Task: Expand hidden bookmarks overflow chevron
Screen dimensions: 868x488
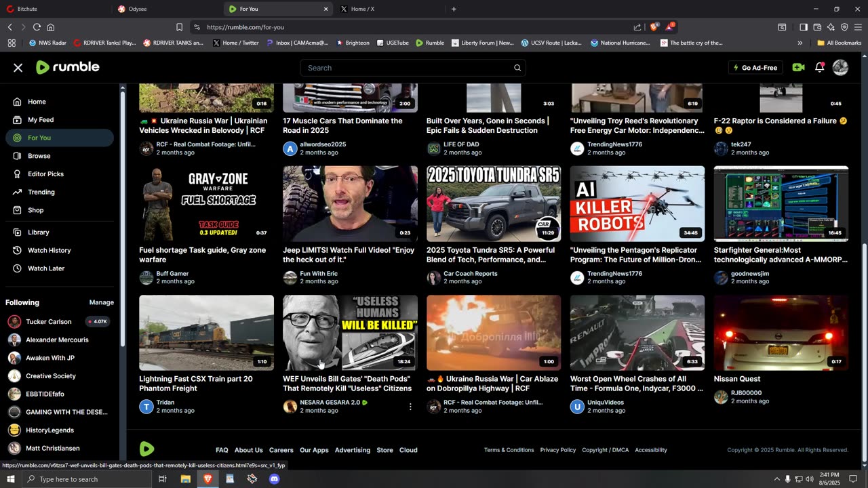Action: pos(800,43)
